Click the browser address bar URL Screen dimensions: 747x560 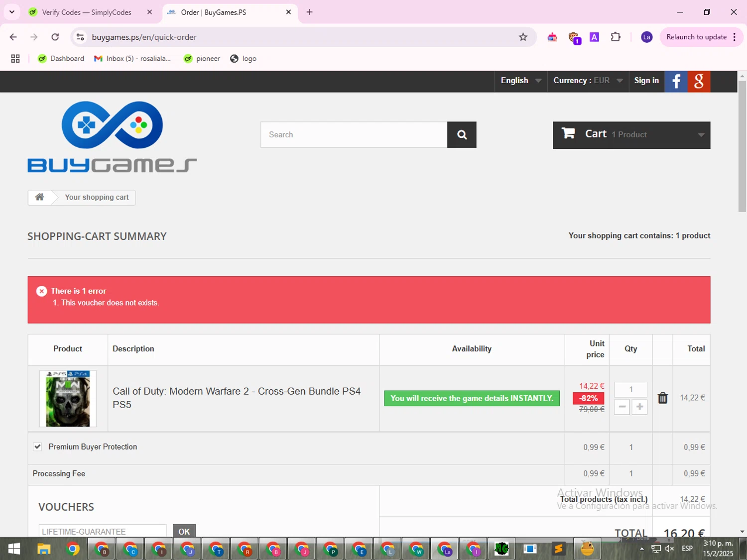point(144,37)
